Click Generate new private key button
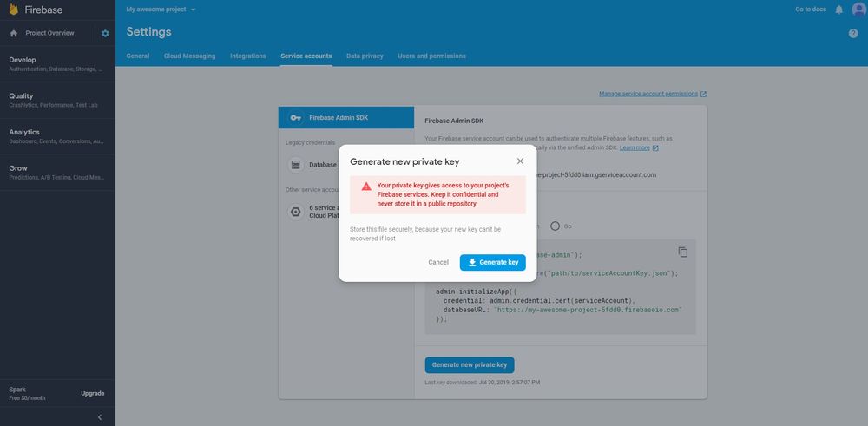Image resolution: width=868 pixels, height=426 pixels. click(470, 365)
